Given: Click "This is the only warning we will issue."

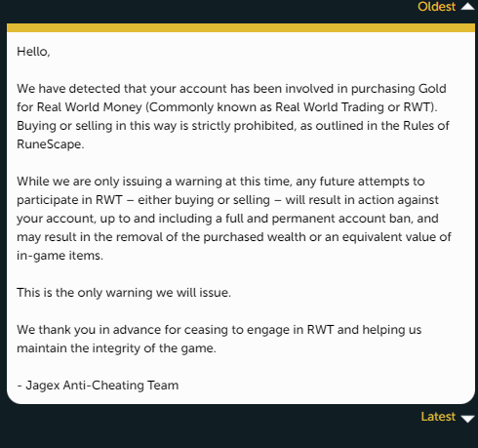Looking at the screenshot, I should (x=124, y=293).
